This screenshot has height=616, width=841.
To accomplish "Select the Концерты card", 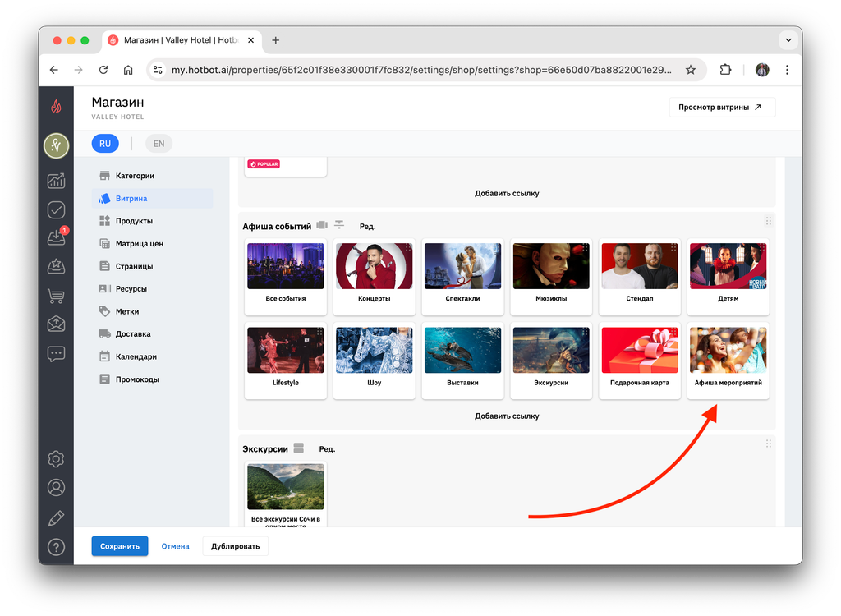I will [x=374, y=277].
